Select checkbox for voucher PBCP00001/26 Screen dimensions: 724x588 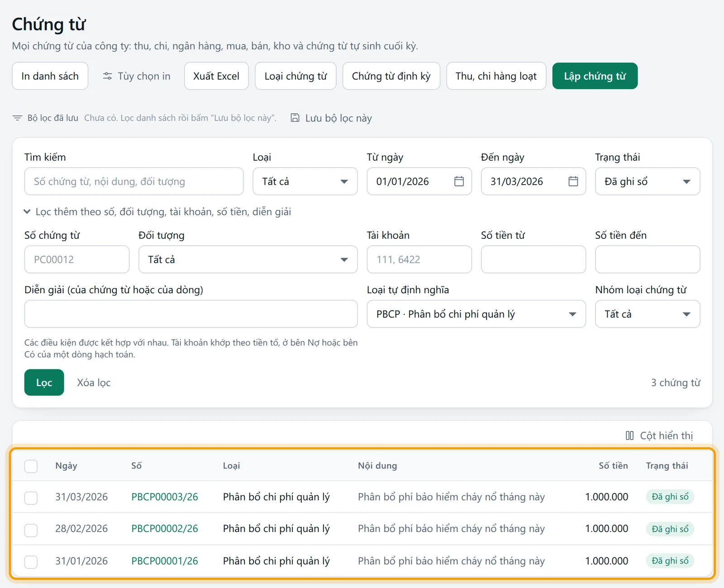point(31,562)
